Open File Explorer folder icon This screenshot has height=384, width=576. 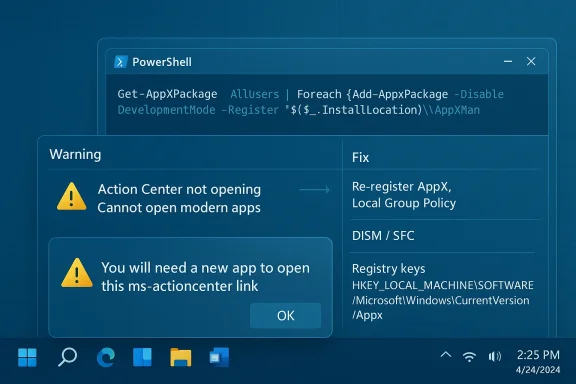181,357
